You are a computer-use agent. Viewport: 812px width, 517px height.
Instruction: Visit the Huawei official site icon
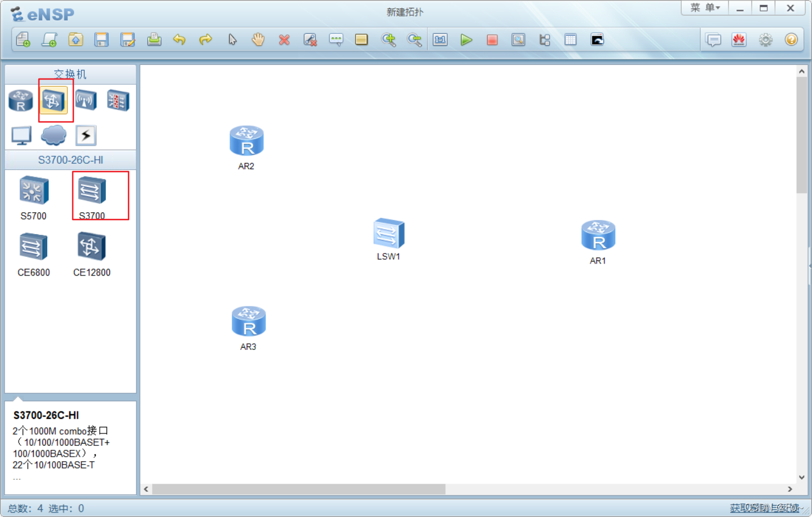pyautogui.click(x=739, y=40)
